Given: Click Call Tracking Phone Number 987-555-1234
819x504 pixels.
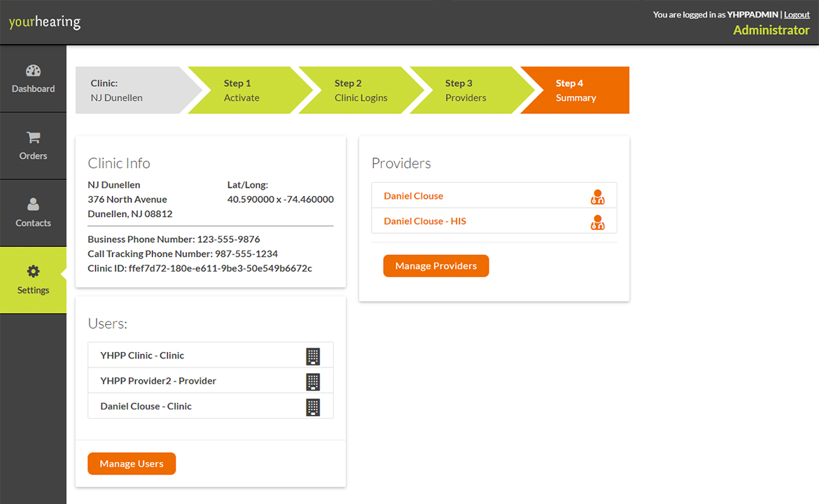Looking at the screenshot, I should 183,254.
